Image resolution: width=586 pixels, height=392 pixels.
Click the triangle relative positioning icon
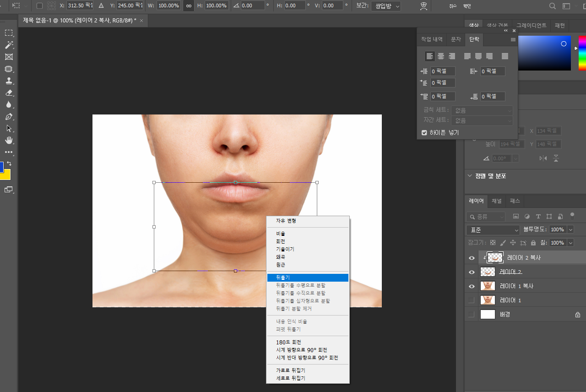pyautogui.click(x=101, y=6)
